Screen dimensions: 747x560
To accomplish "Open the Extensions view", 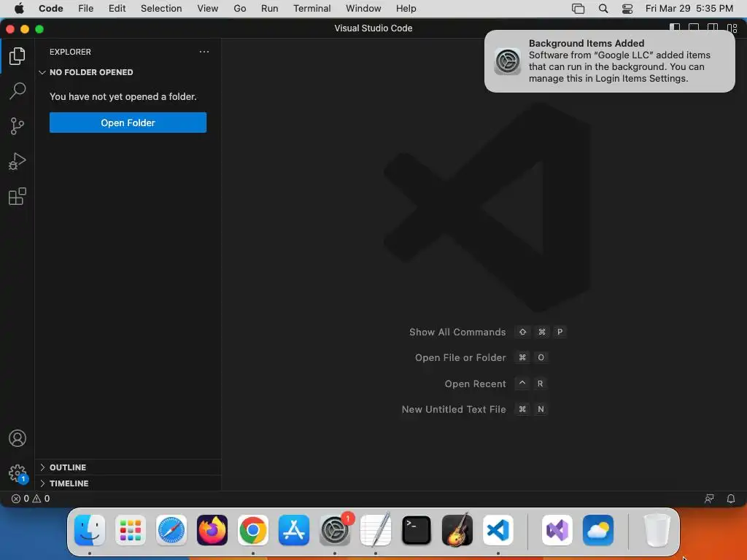I will coord(18,196).
